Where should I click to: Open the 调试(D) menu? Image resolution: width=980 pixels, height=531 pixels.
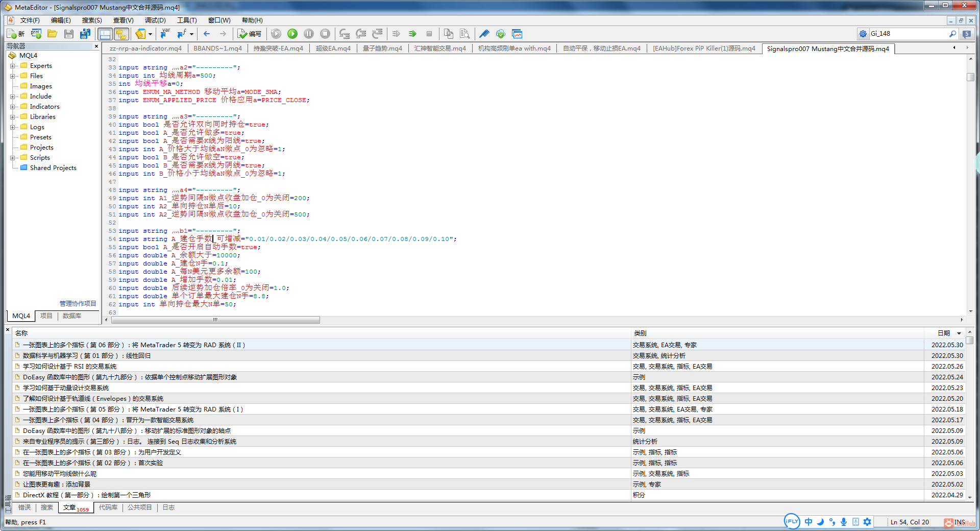pyautogui.click(x=155, y=20)
